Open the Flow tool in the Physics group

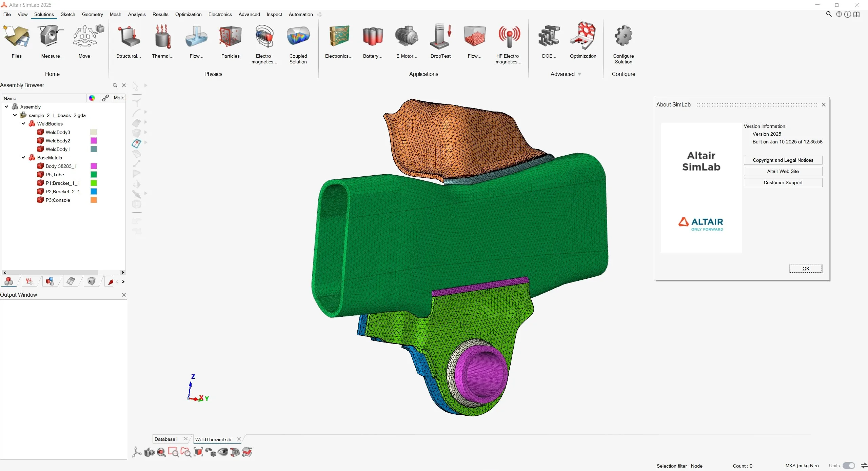point(196,41)
